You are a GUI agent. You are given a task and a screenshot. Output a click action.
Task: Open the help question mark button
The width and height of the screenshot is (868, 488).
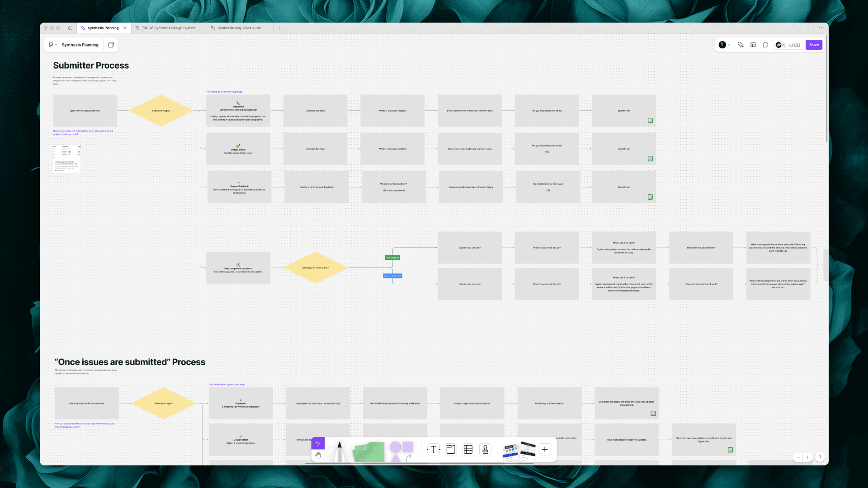coord(820,457)
